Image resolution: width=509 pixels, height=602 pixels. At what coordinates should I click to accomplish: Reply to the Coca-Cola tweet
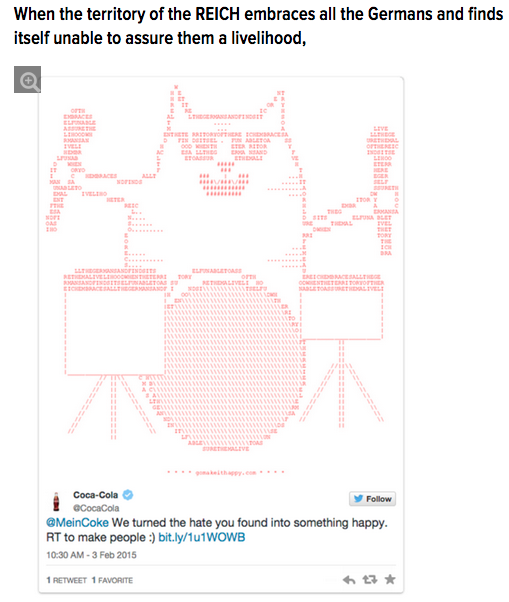pos(349,580)
